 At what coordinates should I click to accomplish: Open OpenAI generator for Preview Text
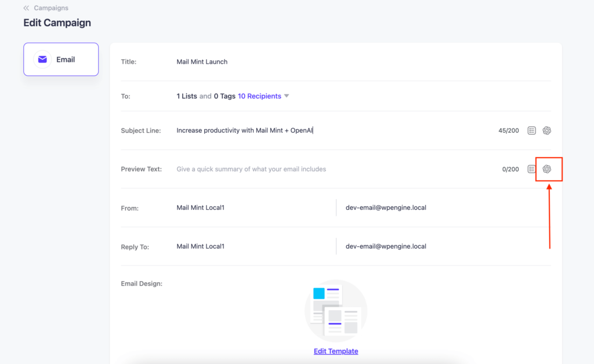point(546,169)
